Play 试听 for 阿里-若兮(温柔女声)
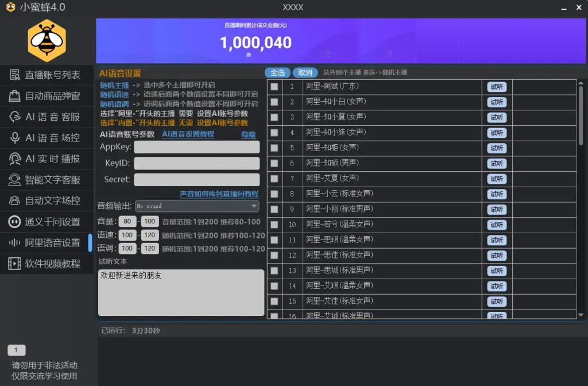 click(497, 225)
